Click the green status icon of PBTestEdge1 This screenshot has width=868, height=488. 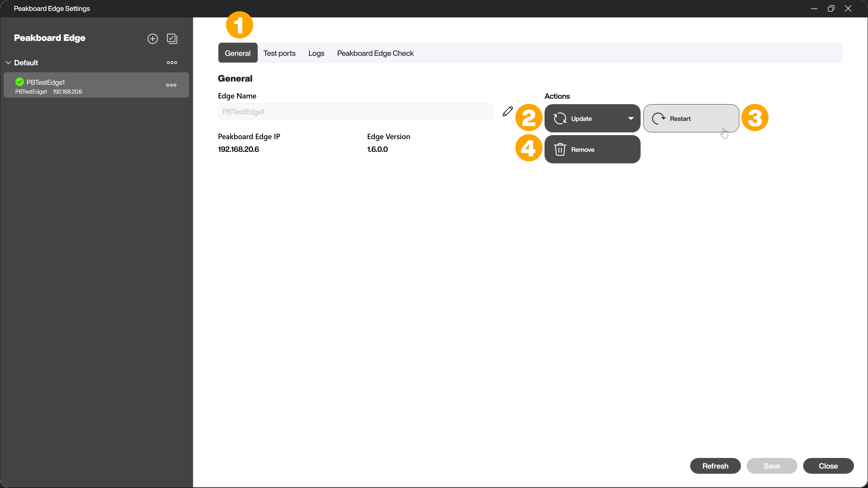(19, 82)
